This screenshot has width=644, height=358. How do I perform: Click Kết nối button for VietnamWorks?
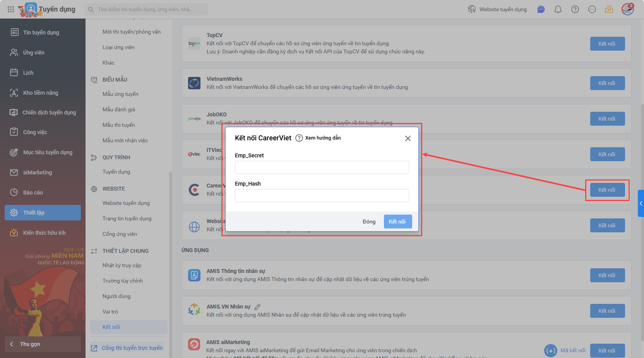607,83
